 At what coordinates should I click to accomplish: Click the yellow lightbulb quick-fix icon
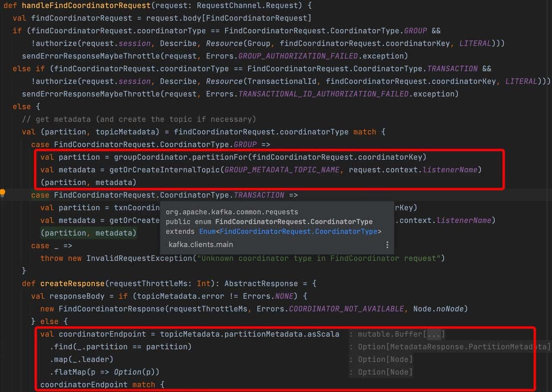(x=3, y=193)
